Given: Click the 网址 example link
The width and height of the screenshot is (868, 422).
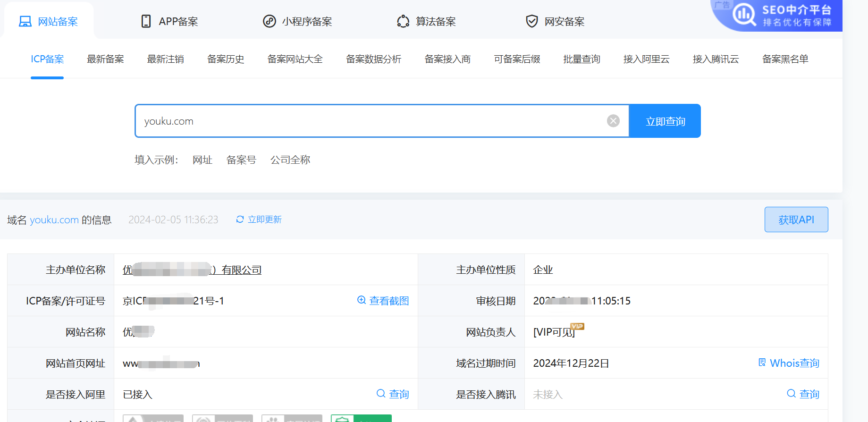Looking at the screenshot, I should (x=202, y=160).
